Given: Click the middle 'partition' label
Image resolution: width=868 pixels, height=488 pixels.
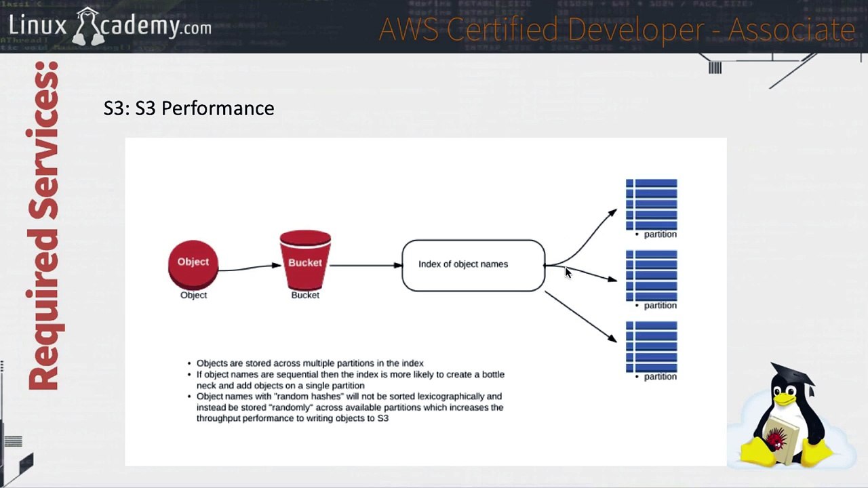Looking at the screenshot, I should tap(660, 306).
